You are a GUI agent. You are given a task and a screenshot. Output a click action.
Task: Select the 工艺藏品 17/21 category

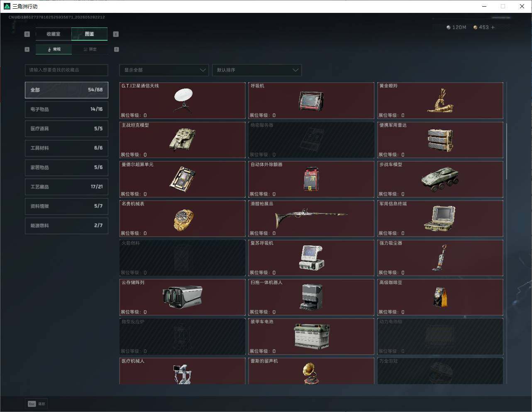click(66, 187)
